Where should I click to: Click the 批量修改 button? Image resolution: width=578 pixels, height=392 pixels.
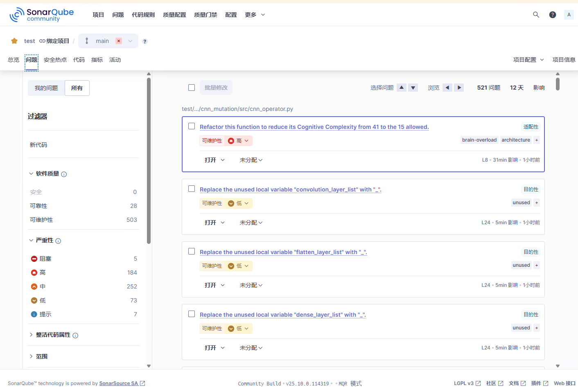click(x=216, y=87)
